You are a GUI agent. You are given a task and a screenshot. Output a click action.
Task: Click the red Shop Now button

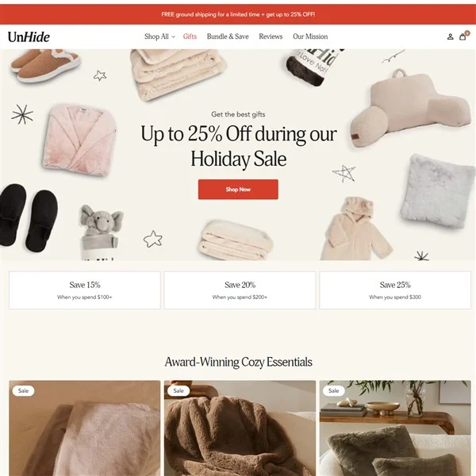[238, 190]
